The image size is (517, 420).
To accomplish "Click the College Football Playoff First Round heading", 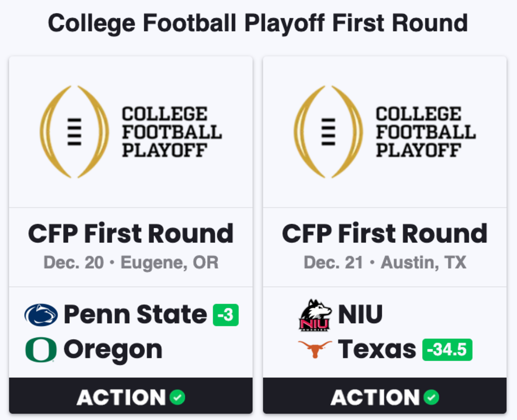I will (x=258, y=24).
